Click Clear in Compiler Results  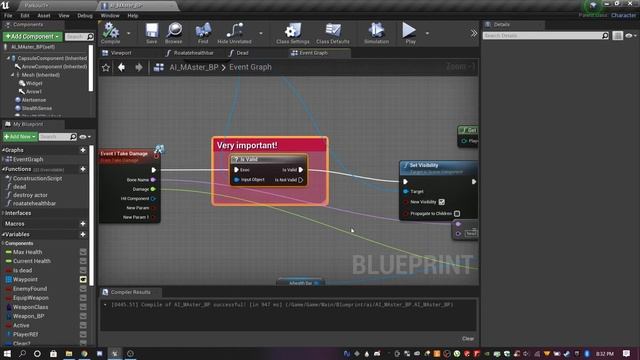click(468, 338)
